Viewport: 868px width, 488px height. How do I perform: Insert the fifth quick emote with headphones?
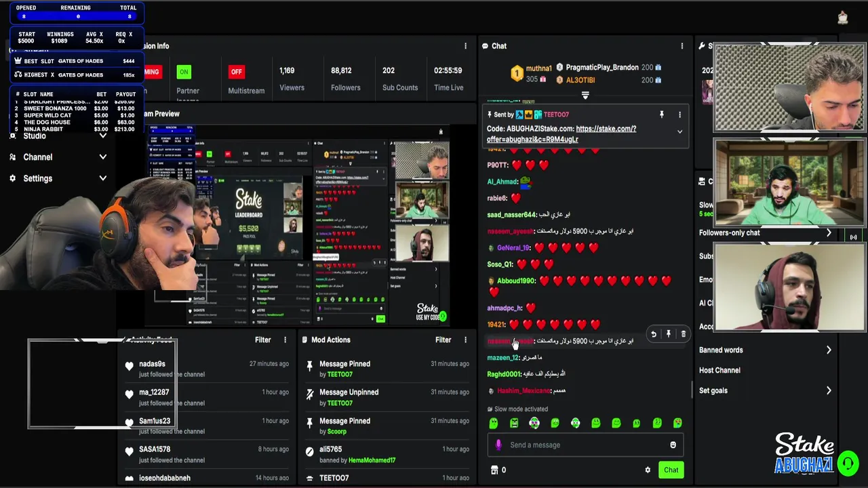575,423
